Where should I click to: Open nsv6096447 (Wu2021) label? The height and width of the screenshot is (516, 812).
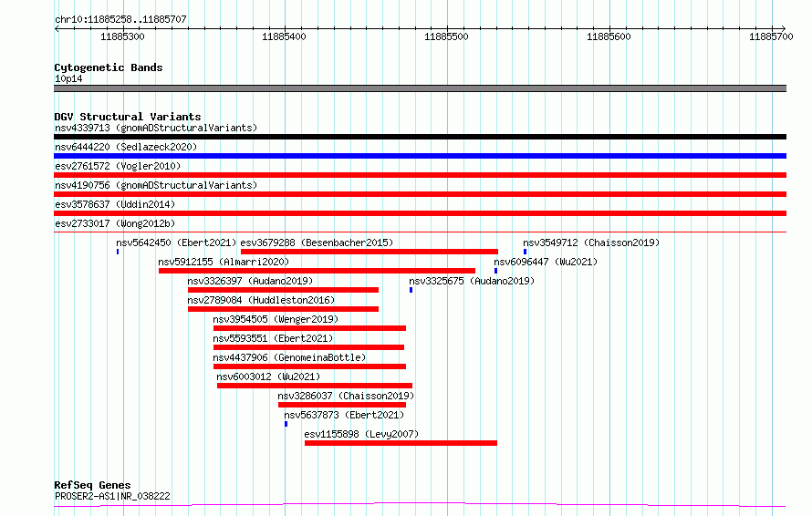[x=546, y=262]
